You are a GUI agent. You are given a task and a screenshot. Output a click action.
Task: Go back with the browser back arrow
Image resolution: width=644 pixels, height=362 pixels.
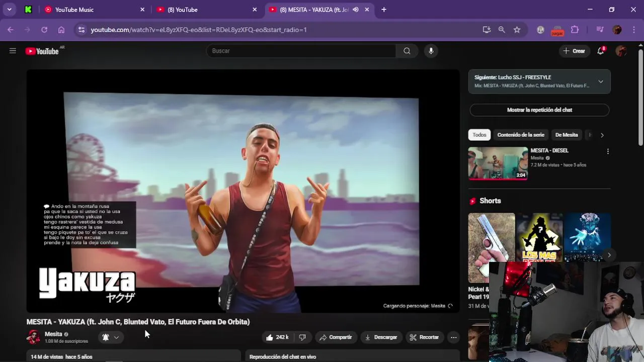pyautogui.click(x=11, y=30)
